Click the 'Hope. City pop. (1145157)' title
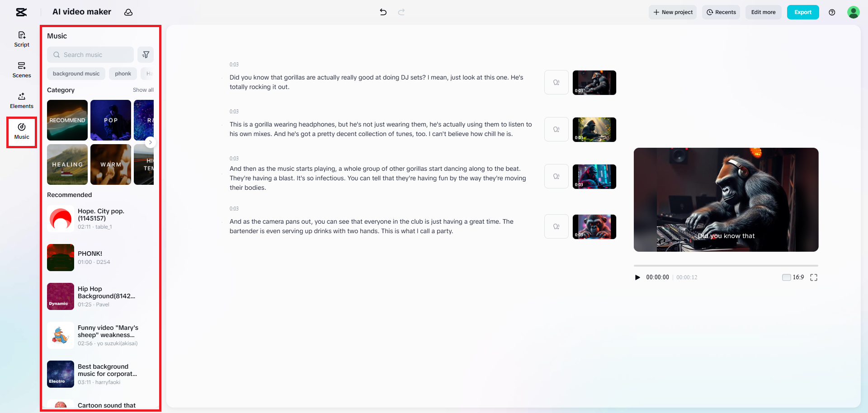The image size is (868, 413). pos(101,215)
